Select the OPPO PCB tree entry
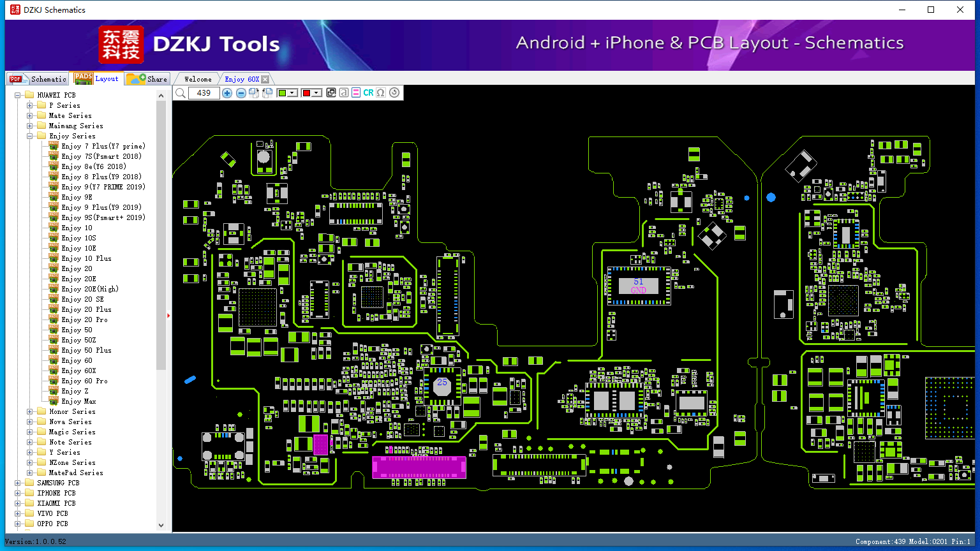Screen dimensions: 980x551 (52, 524)
